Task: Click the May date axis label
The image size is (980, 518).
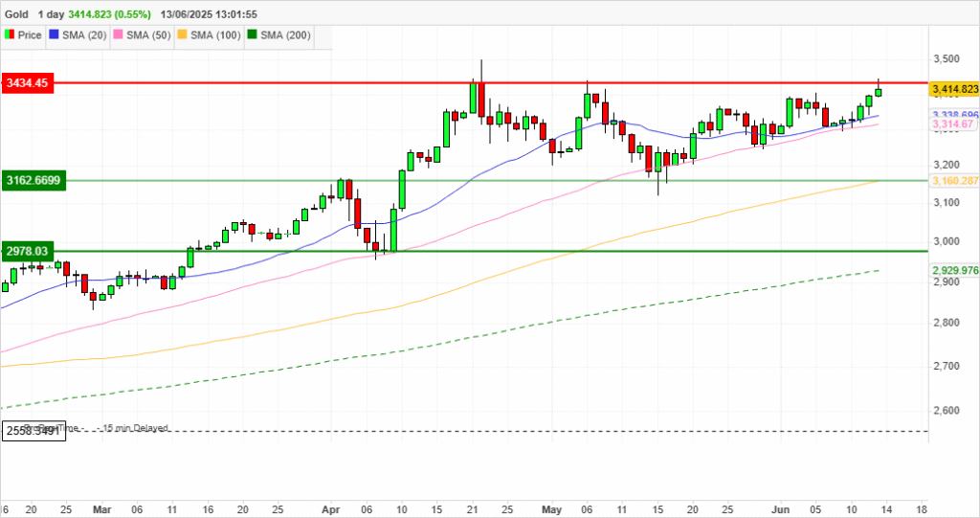Action: [x=552, y=510]
